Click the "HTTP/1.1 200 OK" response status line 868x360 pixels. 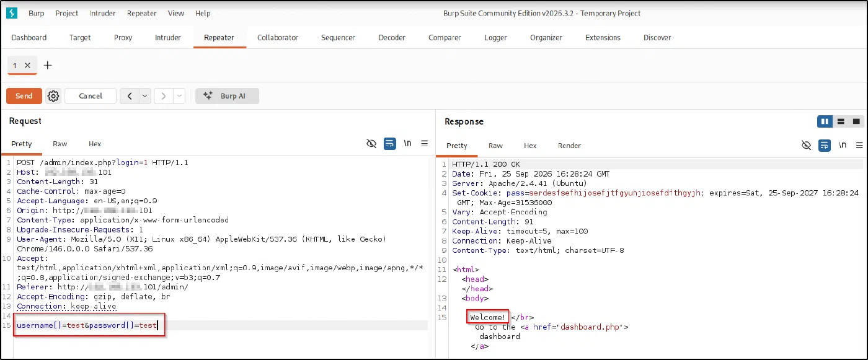coord(486,164)
